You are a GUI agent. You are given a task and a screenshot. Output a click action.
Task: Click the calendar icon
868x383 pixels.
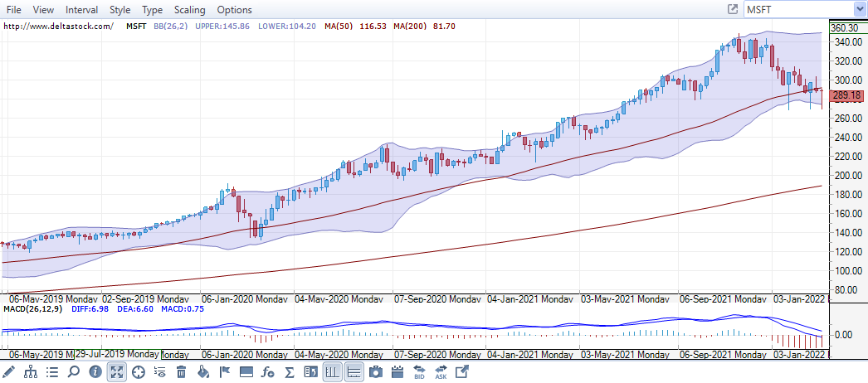coord(397,372)
